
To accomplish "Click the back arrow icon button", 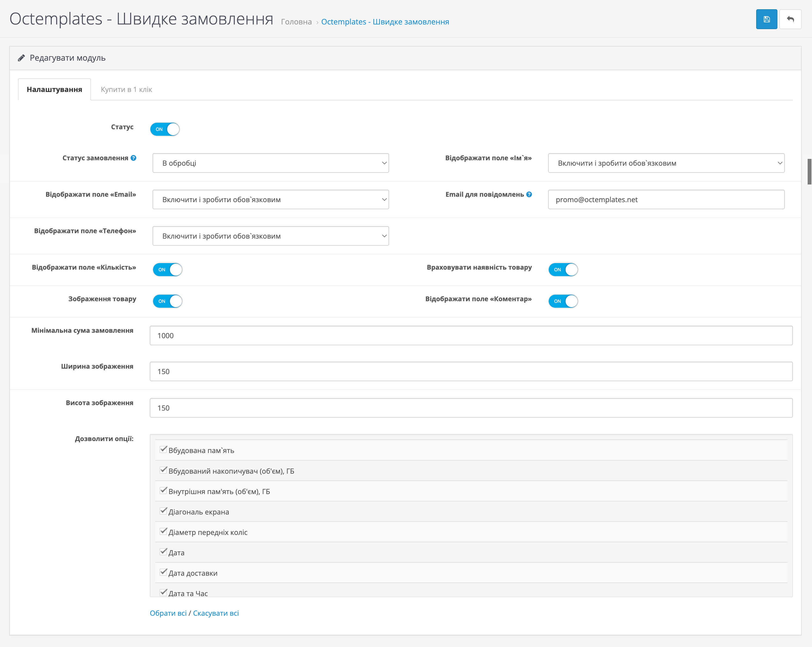I will point(790,19).
